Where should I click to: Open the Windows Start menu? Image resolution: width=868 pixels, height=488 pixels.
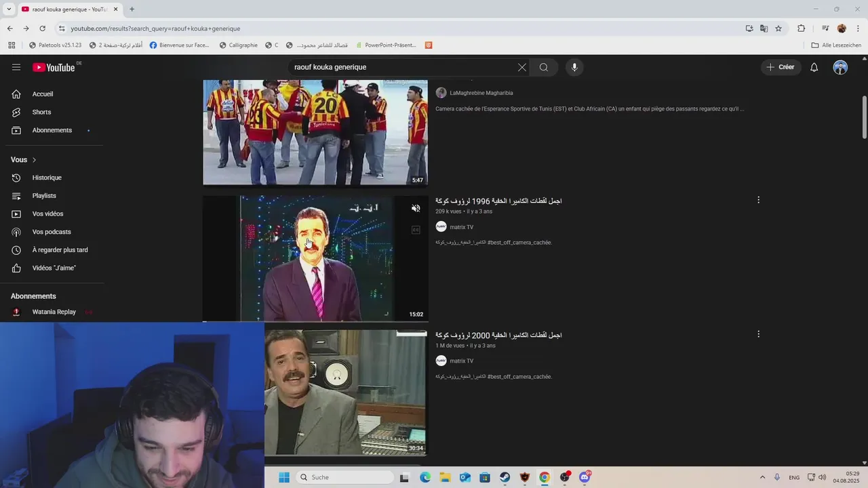click(284, 477)
